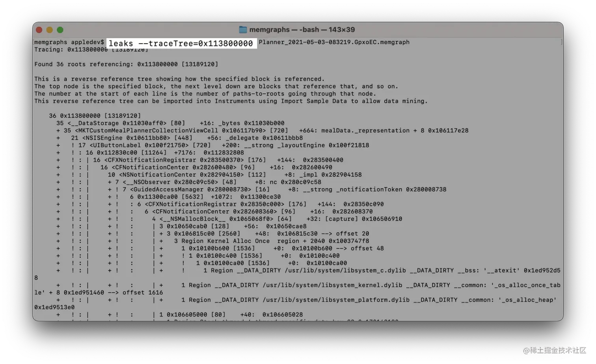The image size is (596, 364).
Task: Close the terminal window with red button
Action: [x=39, y=30]
